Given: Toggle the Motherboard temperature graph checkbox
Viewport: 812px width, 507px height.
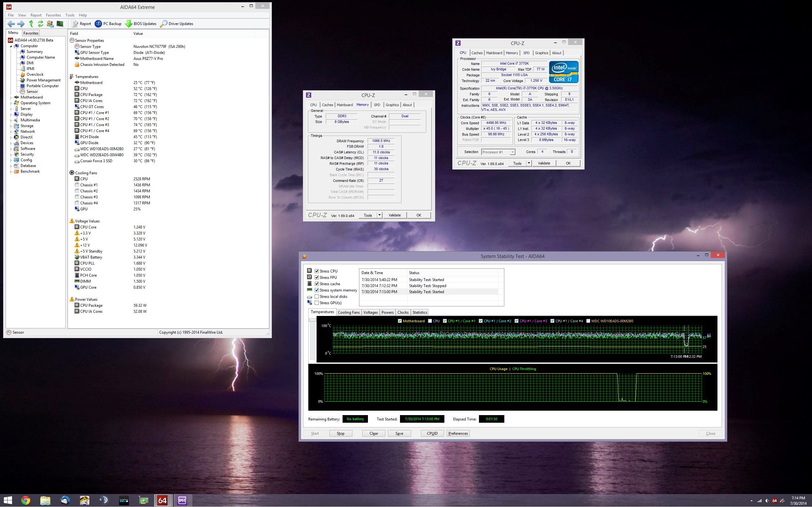Looking at the screenshot, I should point(400,321).
